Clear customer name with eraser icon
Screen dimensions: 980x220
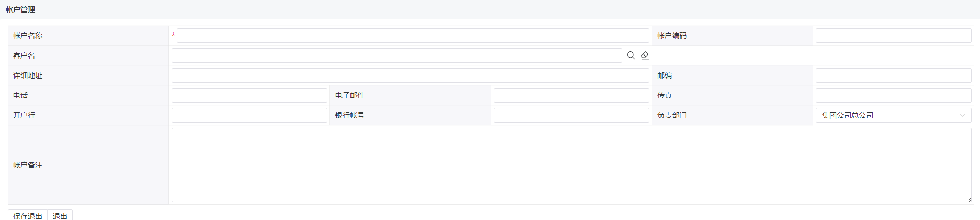(645, 56)
